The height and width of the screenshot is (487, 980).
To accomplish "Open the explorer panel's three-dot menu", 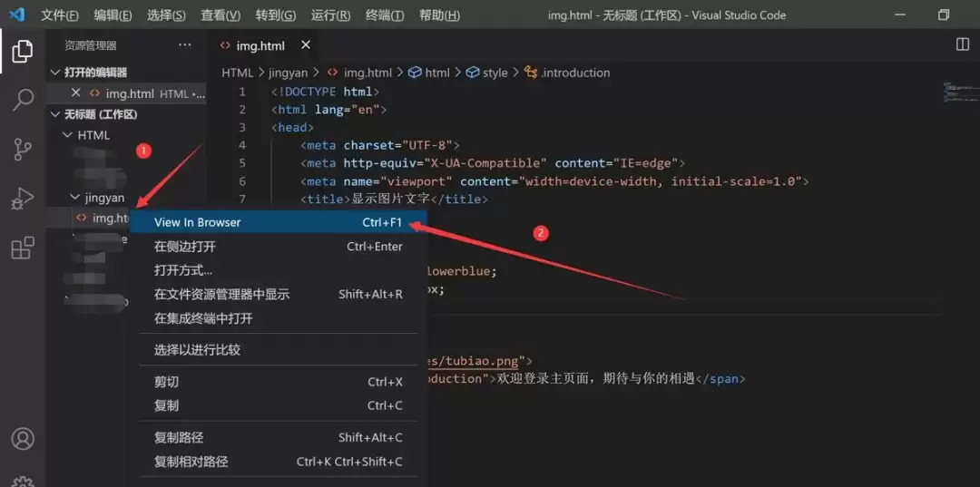I will [x=185, y=45].
